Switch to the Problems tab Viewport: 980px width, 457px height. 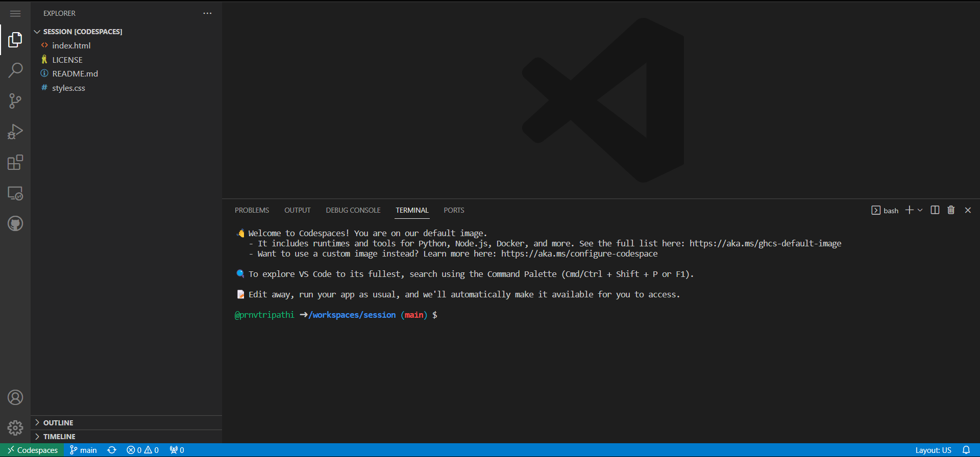coord(252,210)
